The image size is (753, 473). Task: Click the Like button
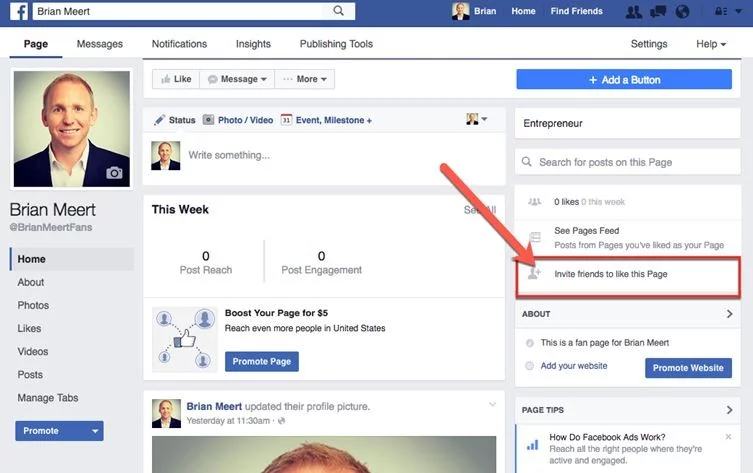(x=176, y=79)
